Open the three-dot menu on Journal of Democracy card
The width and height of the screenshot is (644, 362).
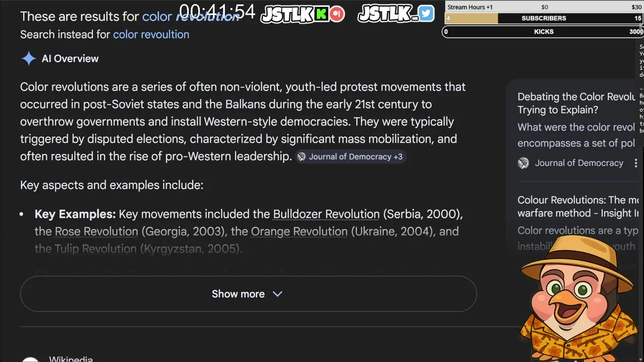pyautogui.click(x=636, y=163)
